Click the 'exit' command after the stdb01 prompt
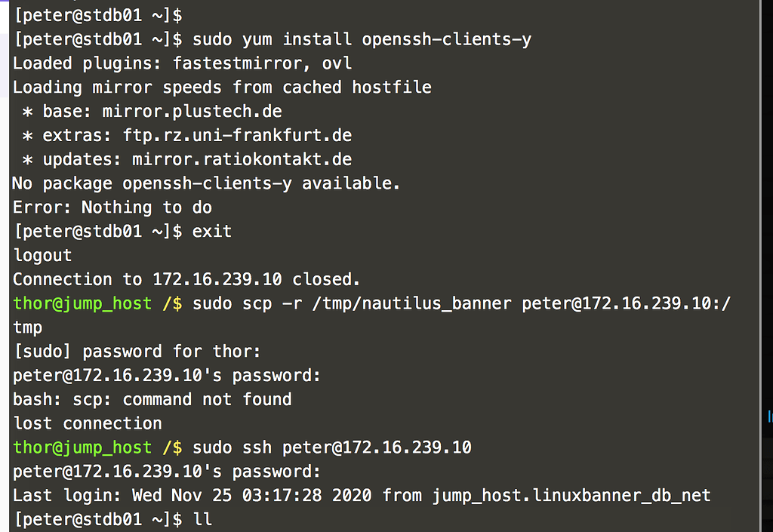Image resolution: width=773 pixels, height=532 pixels. point(212,231)
